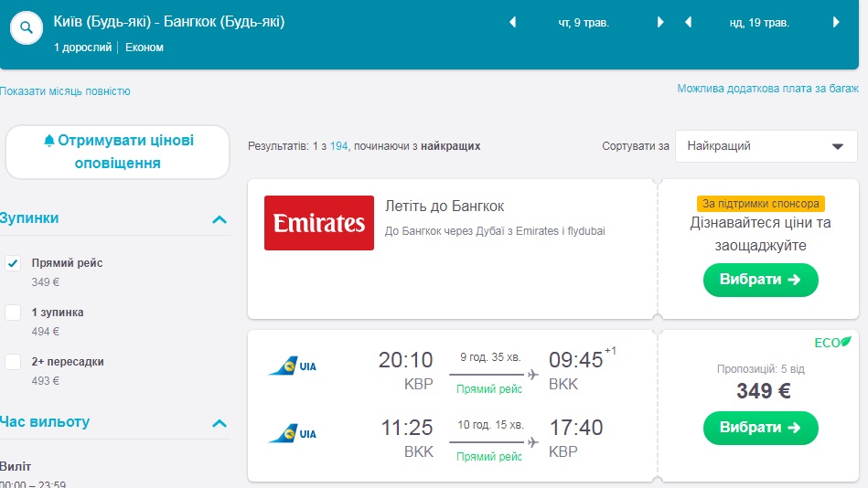Open Показати місяць повністю link
The height and width of the screenshot is (488, 868).
tap(66, 91)
